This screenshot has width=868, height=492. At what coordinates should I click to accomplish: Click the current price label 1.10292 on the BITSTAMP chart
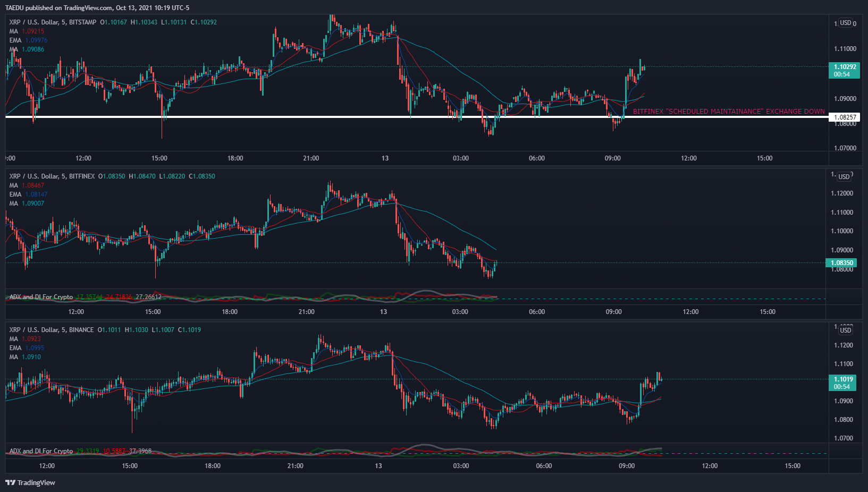(845, 71)
